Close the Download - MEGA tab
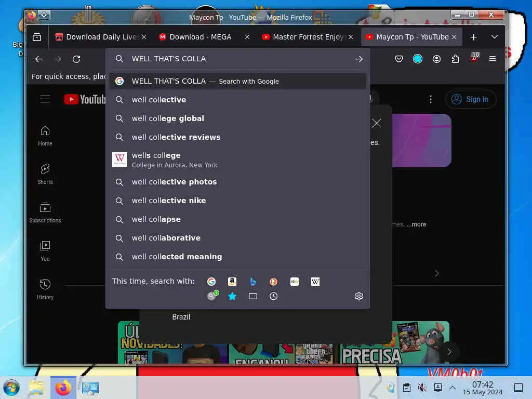 [247, 37]
